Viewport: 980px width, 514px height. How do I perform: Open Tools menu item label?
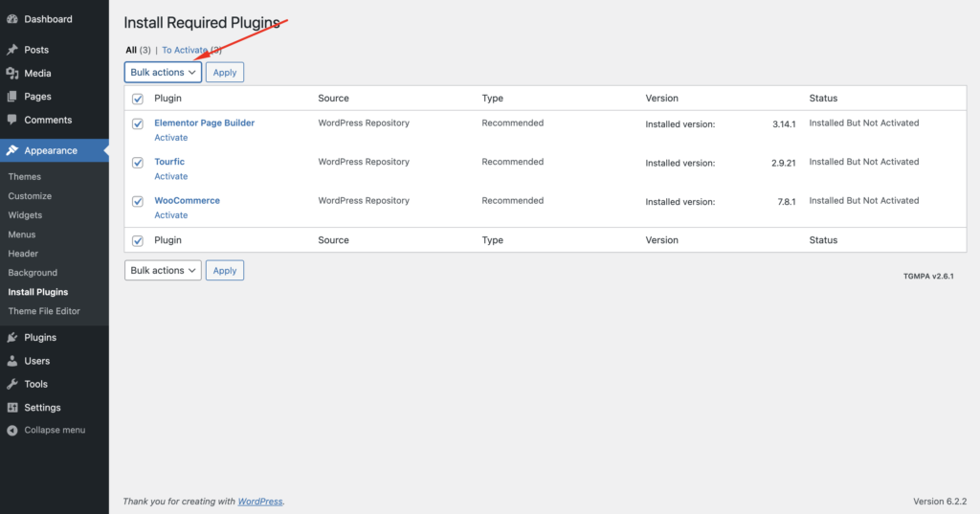(x=35, y=384)
